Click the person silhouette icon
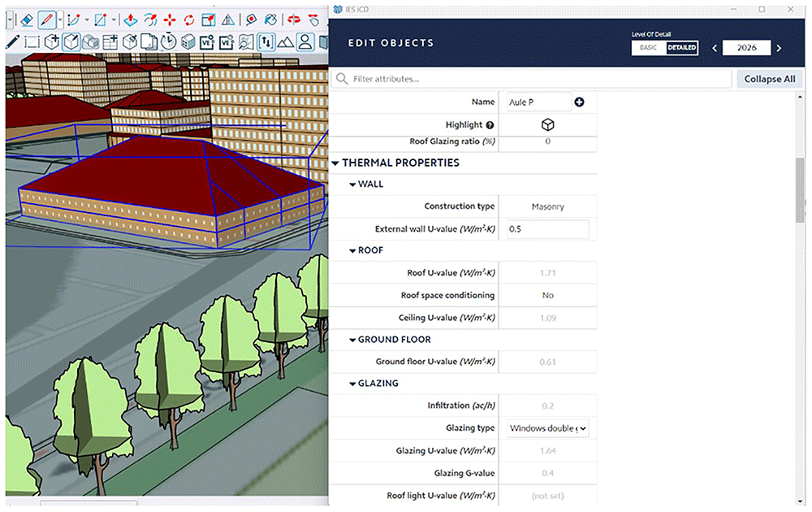812x512 pixels. point(305,42)
